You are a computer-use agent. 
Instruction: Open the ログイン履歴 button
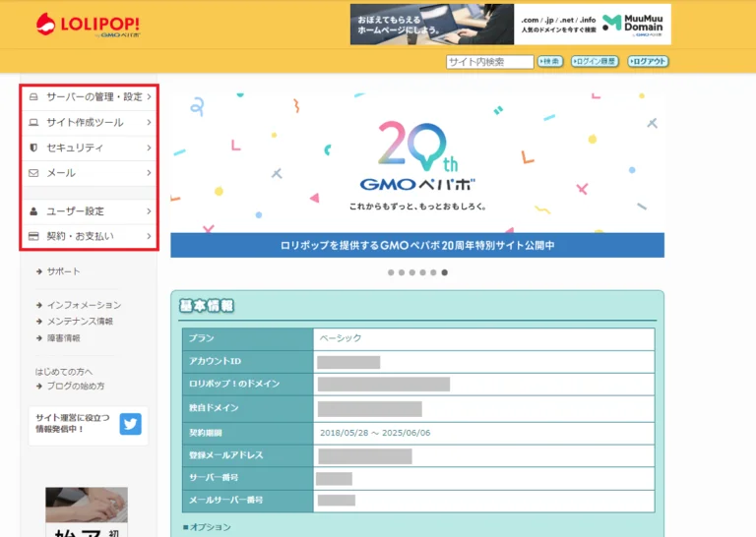tap(595, 62)
